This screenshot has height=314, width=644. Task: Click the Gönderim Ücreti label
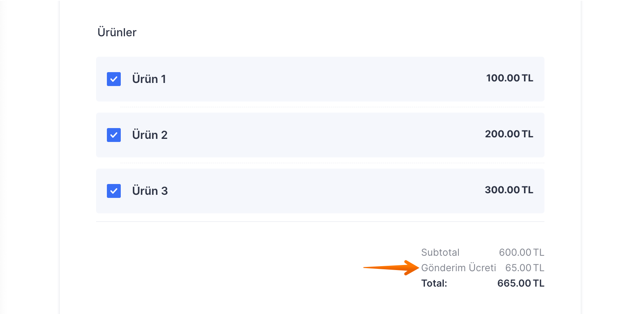coord(458,268)
